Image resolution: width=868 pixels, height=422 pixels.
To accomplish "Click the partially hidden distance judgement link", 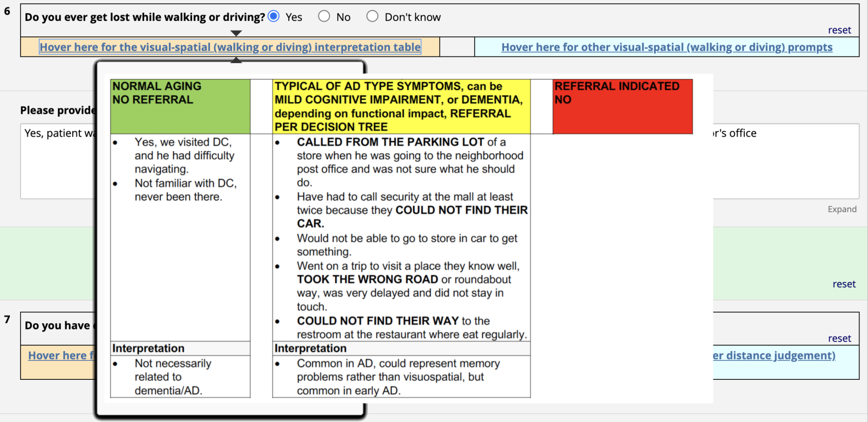I will tap(774, 356).
